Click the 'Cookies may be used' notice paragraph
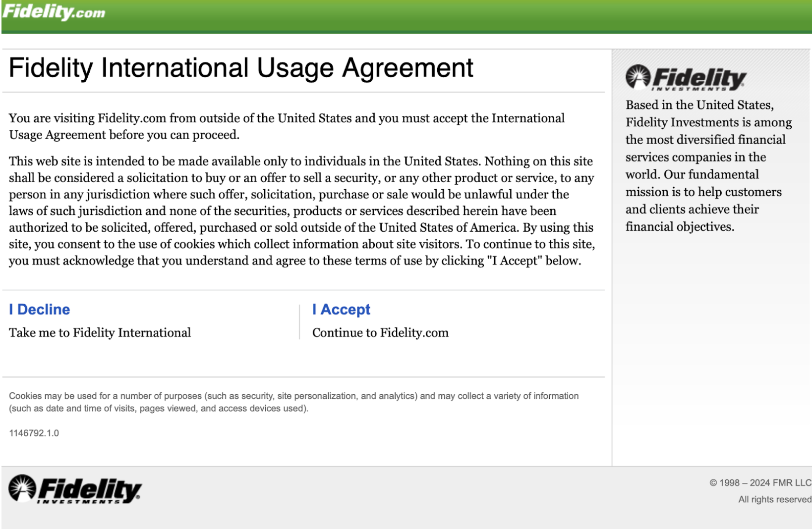The width and height of the screenshot is (812, 529). pos(294,402)
